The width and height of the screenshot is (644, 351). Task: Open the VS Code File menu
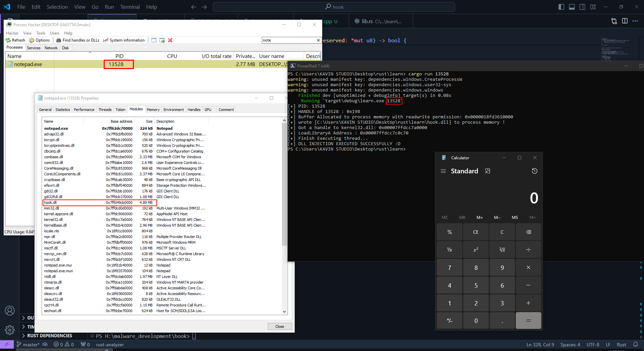pyautogui.click(x=21, y=7)
